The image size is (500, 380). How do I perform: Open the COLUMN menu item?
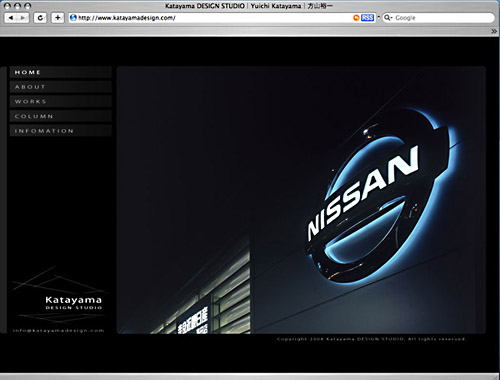61,116
